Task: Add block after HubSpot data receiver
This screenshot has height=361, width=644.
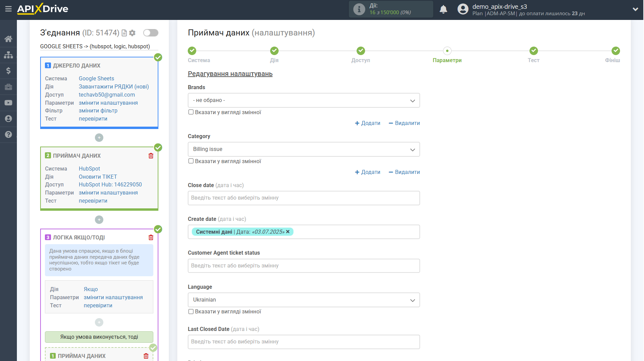Action: click(99, 220)
